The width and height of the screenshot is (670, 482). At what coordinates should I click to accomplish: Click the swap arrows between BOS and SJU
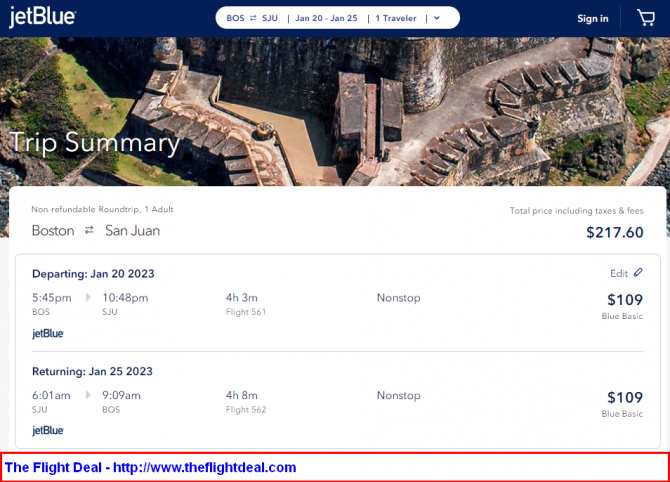[x=254, y=18]
